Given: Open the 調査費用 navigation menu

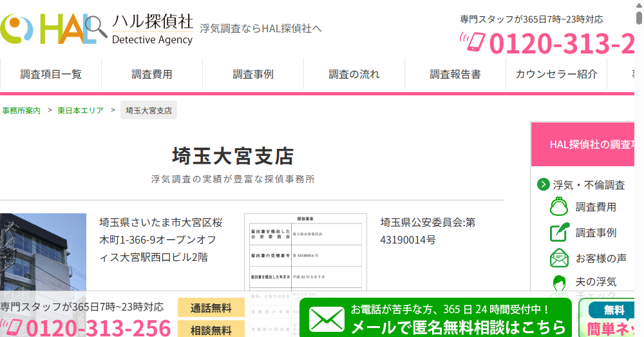Looking at the screenshot, I should pos(152,74).
